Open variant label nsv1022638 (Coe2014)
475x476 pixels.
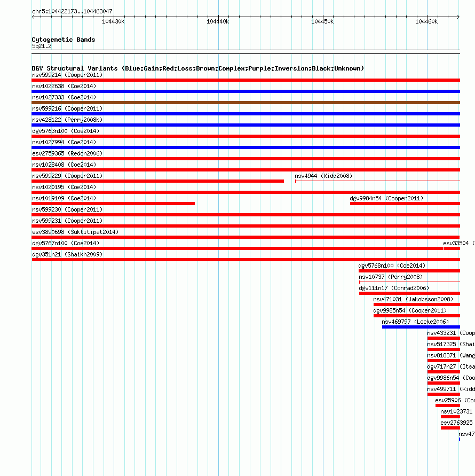[x=64, y=86]
